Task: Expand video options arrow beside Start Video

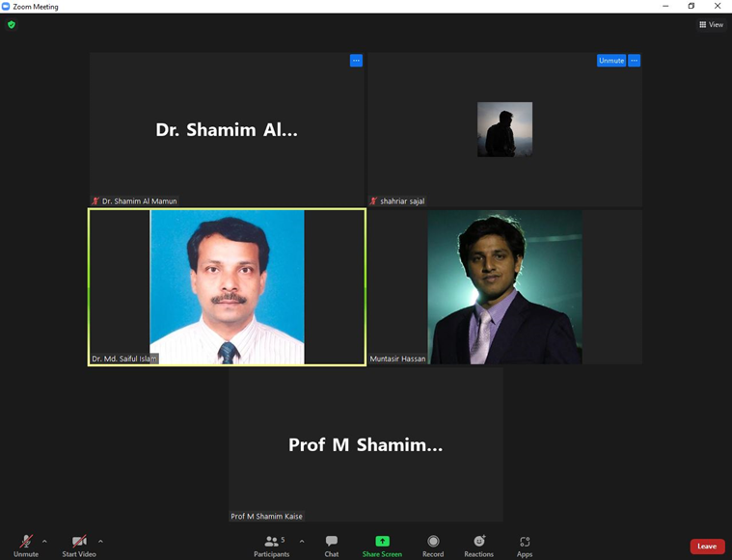Action: [x=100, y=542]
